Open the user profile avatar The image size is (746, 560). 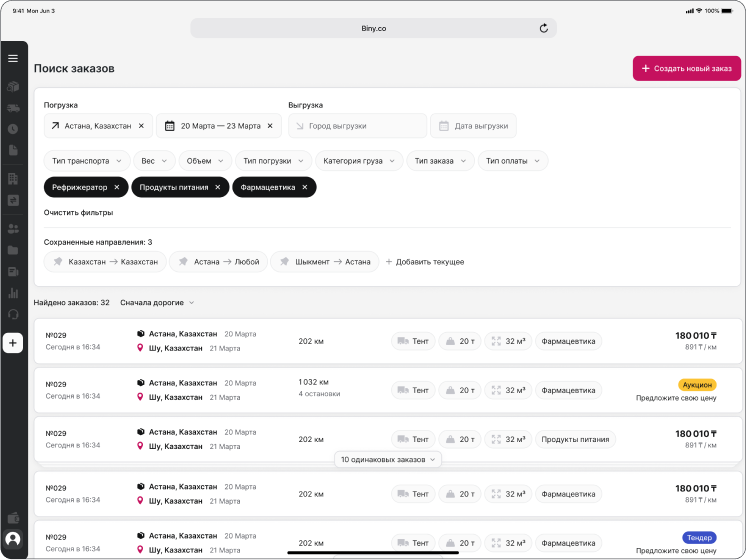[x=13, y=540]
